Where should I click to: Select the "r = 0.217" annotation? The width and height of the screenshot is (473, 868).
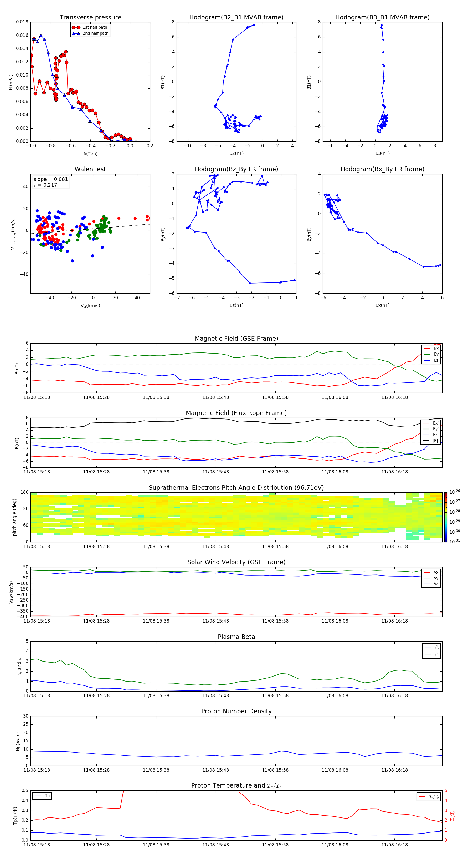45,185
